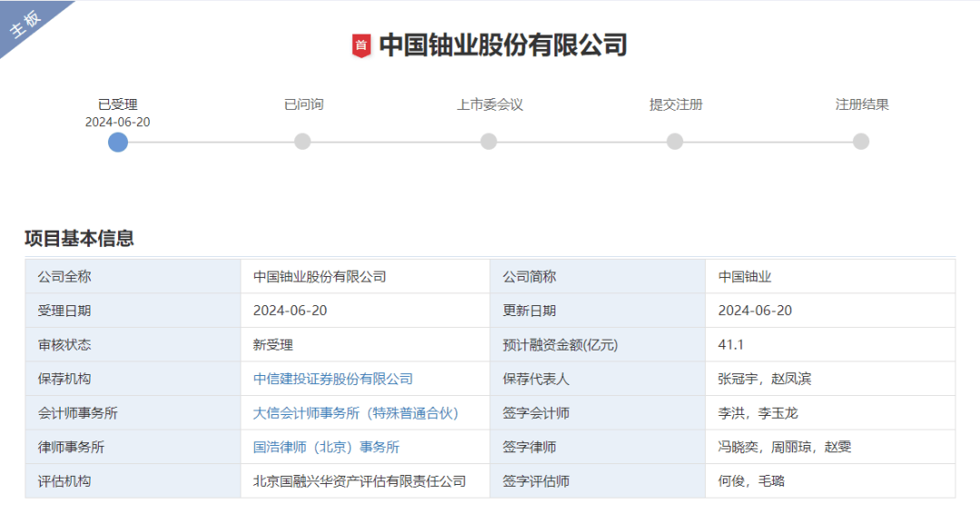
Task: Click the 注册结果 stage label
Action: coord(861,104)
